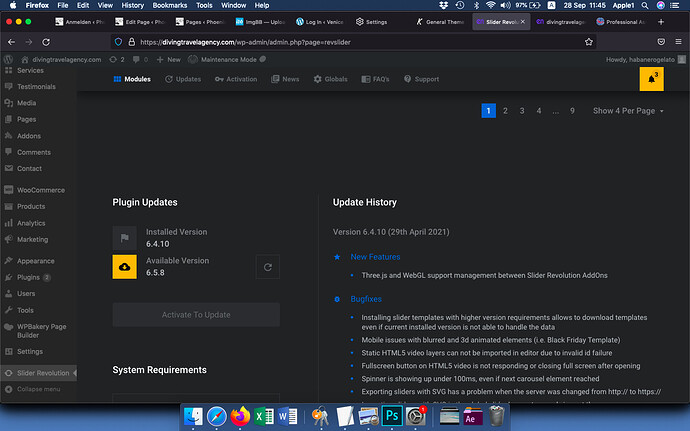Open Spotlight search in menu bar

tap(645, 5)
